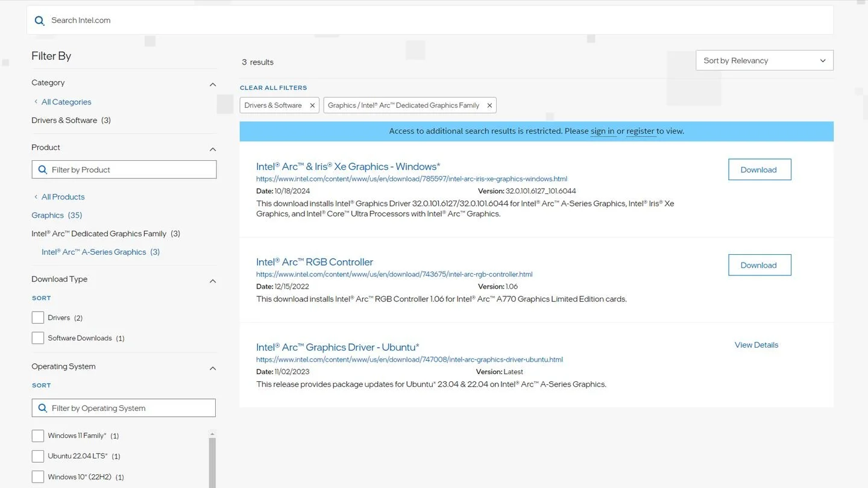Click the Date 12/15/2022 text
The image size is (868, 488).
pyautogui.click(x=283, y=287)
